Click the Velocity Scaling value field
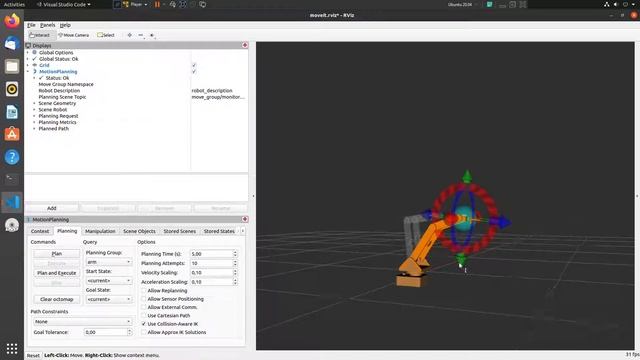 pyautogui.click(x=213, y=273)
